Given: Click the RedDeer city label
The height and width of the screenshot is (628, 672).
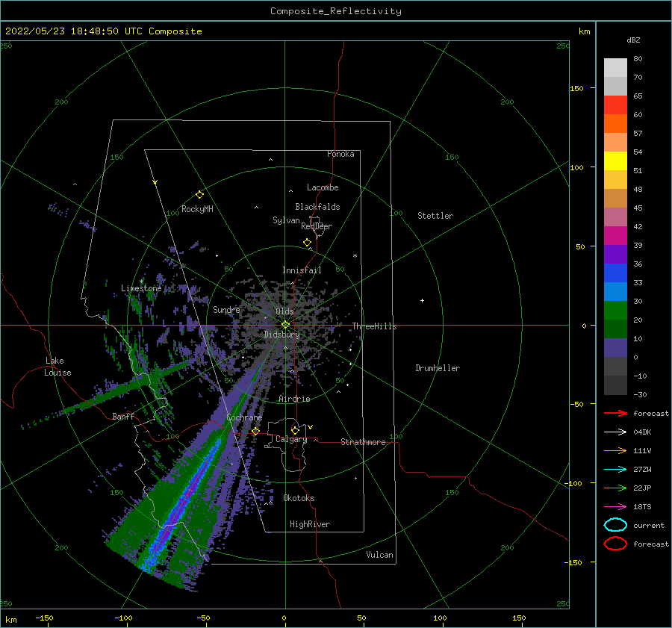Looking at the screenshot, I should tap(317, 226).
